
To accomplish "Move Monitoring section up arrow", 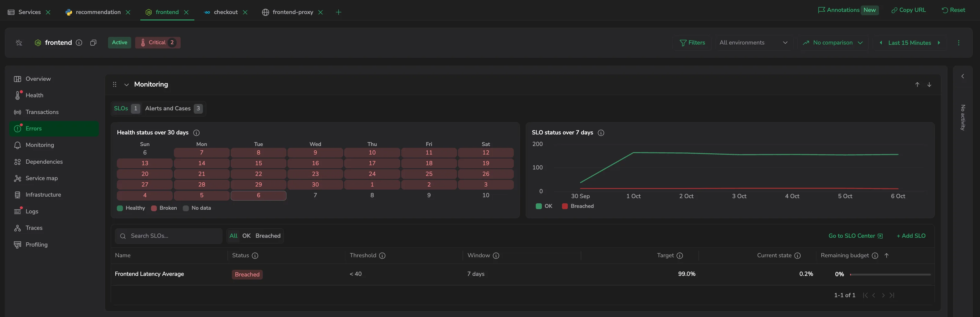I will click(x=917, y=84).
